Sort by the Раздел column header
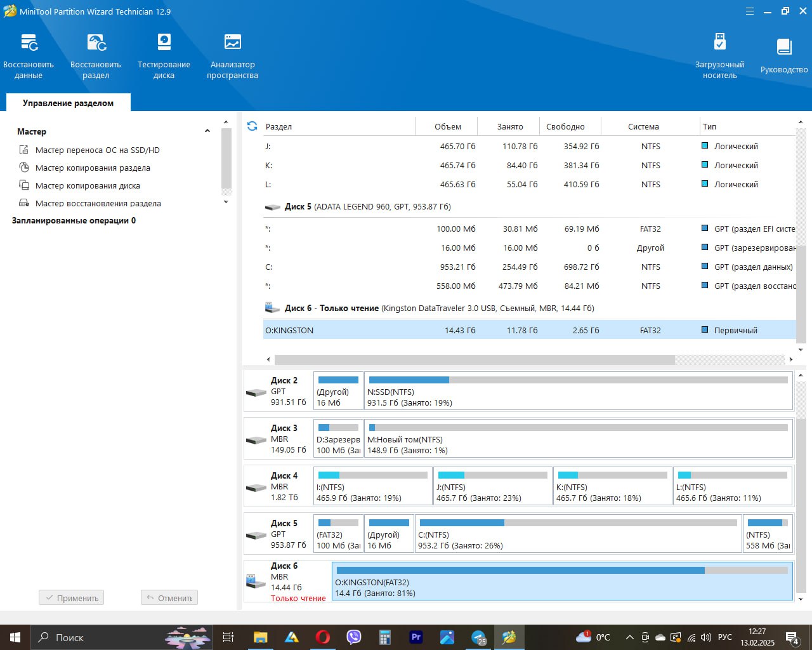This screenshot has height=650, width=812. point(339,126)
